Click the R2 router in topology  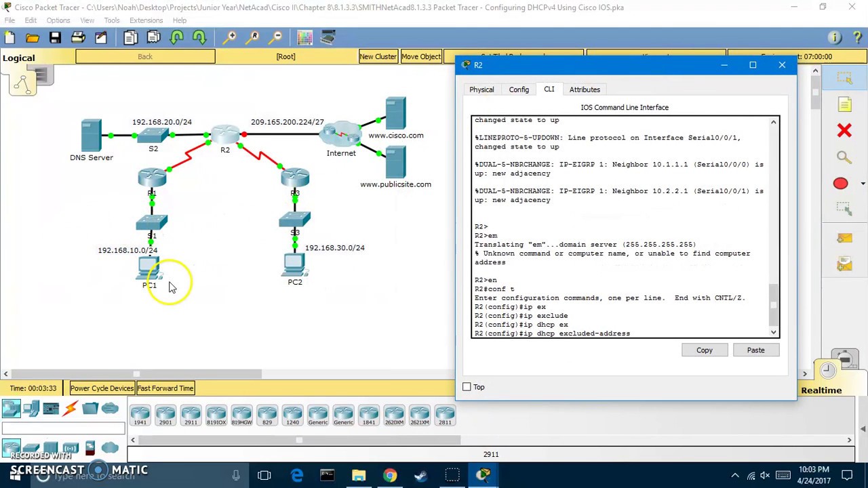point(225,136)
